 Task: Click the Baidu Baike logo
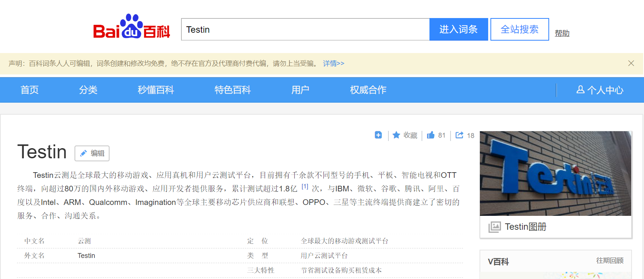pos(131,27)
